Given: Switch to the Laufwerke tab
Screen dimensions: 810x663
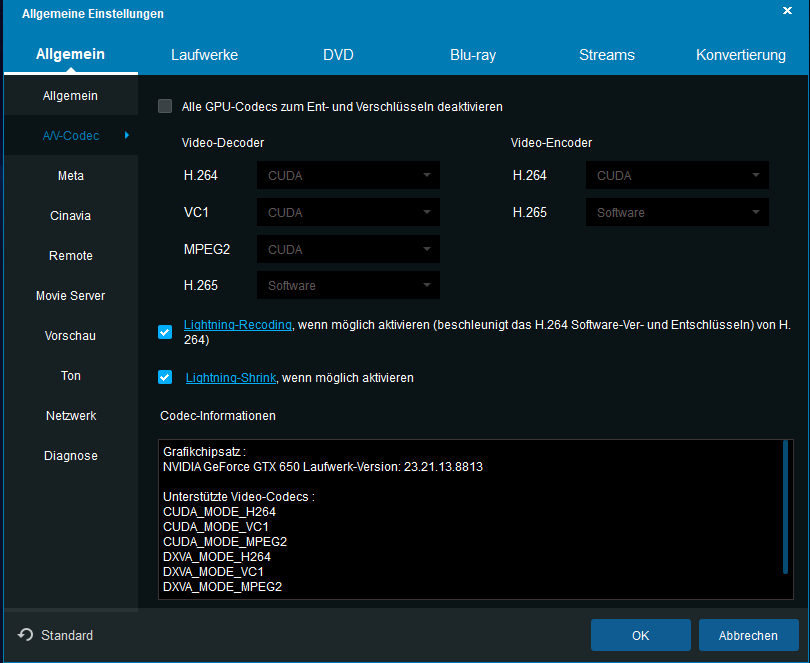Looking at the screenshot, I should click(x=204, y=55).
